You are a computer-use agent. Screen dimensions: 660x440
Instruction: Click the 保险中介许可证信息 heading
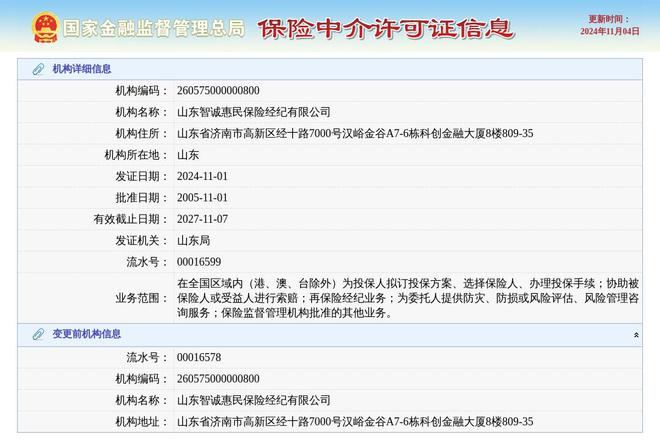point(386,29)
